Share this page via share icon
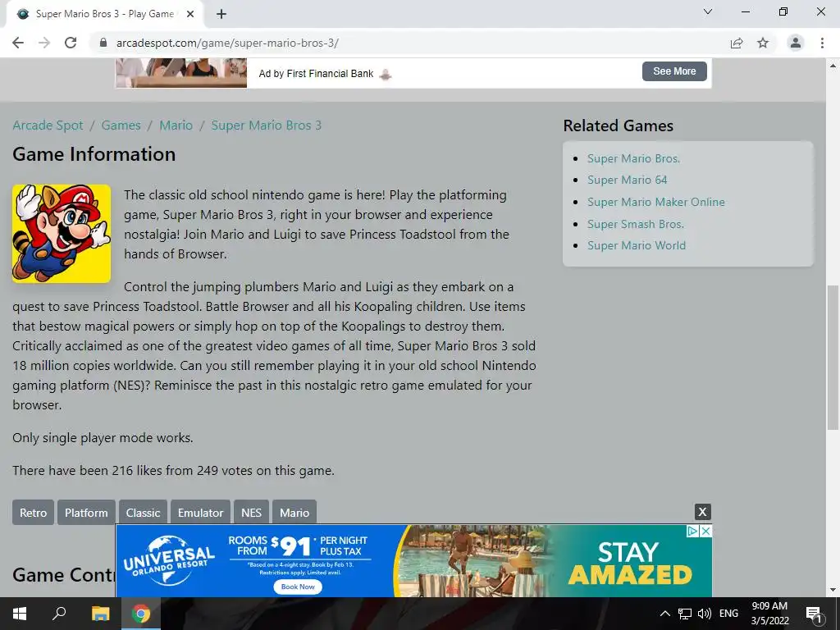840x630 pixels. [737, 43]
